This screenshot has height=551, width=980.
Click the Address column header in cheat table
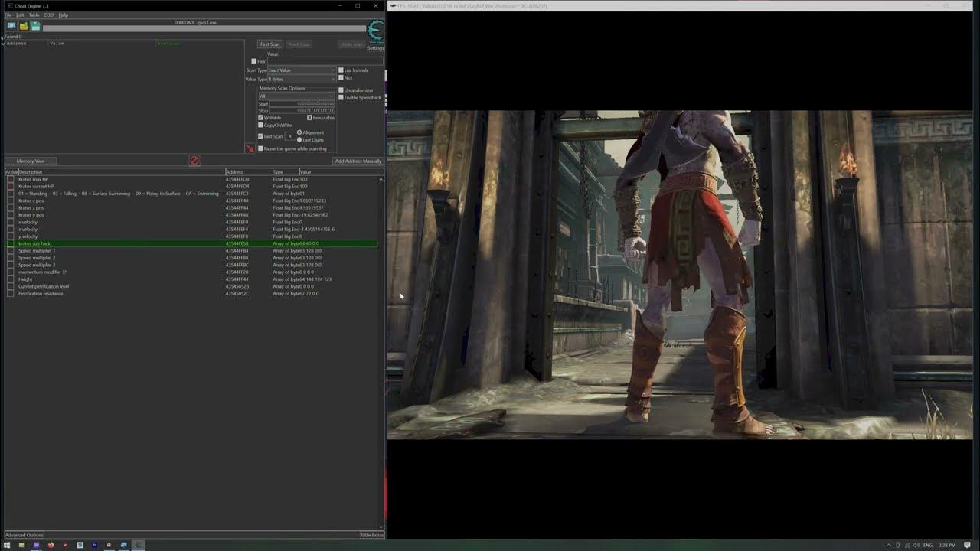[248, 172]
